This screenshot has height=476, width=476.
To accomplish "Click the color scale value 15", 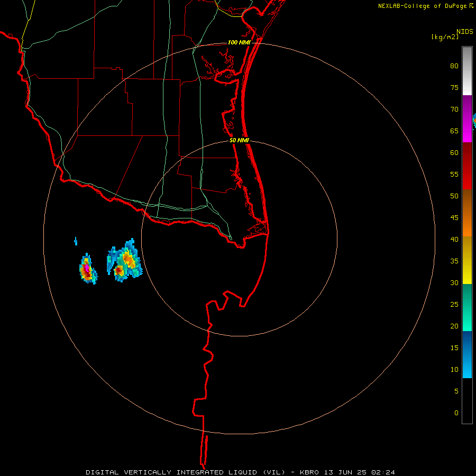I will (454, 348).
